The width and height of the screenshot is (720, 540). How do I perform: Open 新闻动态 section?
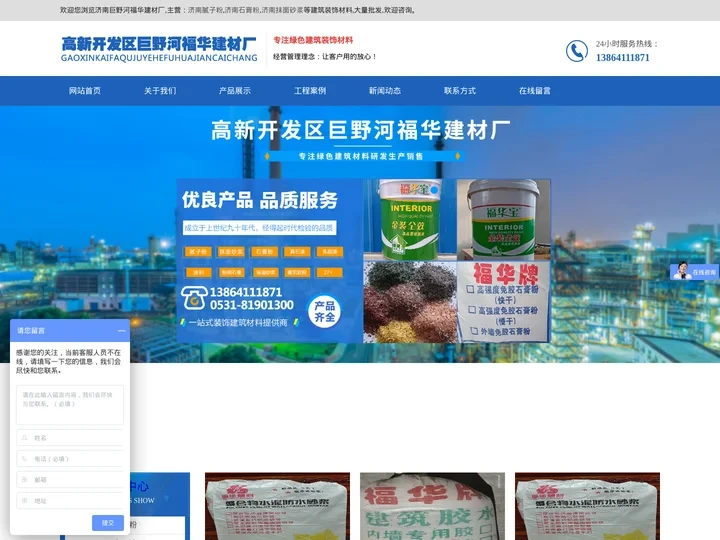click(x=385, y=90)
